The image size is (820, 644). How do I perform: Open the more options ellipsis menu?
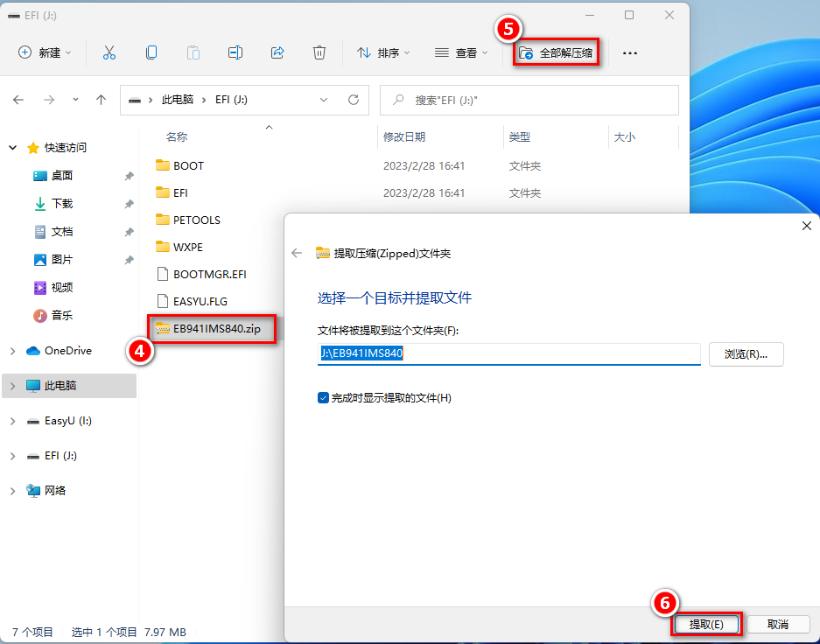click(x=630, y=53)
